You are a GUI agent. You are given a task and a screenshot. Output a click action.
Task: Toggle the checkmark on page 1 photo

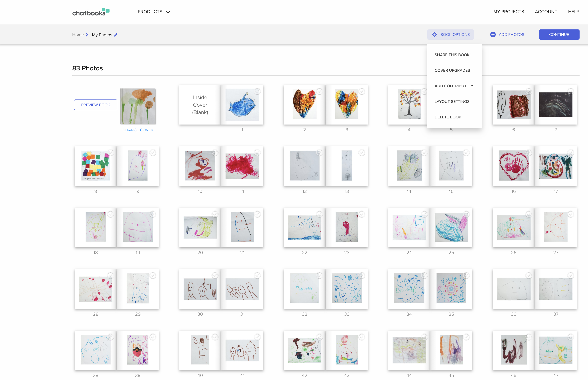[257, 91]
